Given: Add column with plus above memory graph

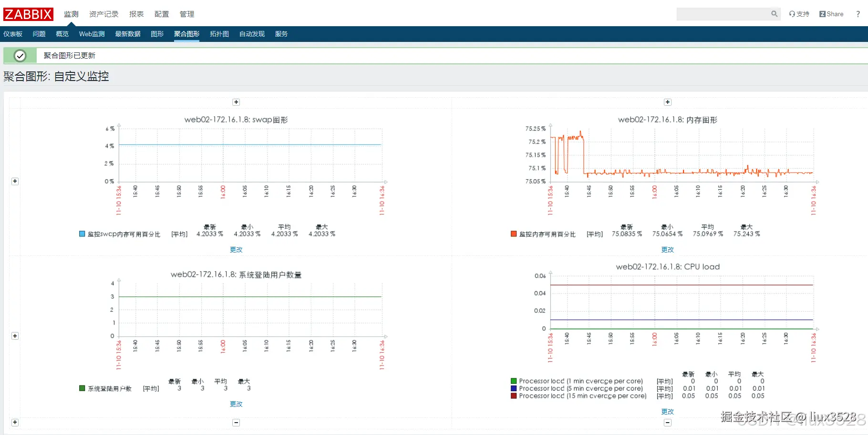Looking at the screenshot, I should tap(668, 102).
